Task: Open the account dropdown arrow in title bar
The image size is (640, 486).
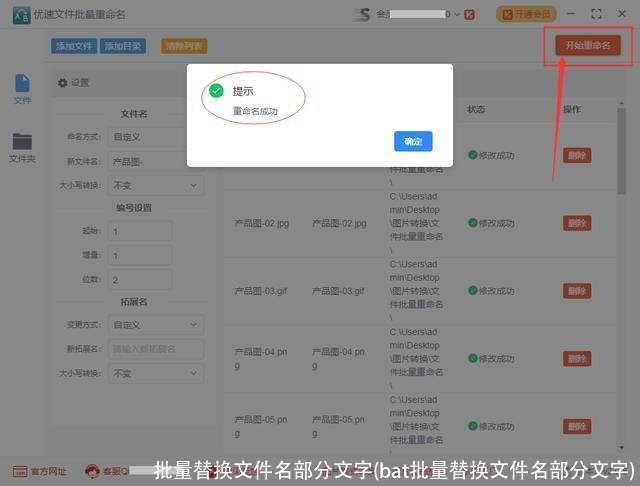Action: point(457,15)
